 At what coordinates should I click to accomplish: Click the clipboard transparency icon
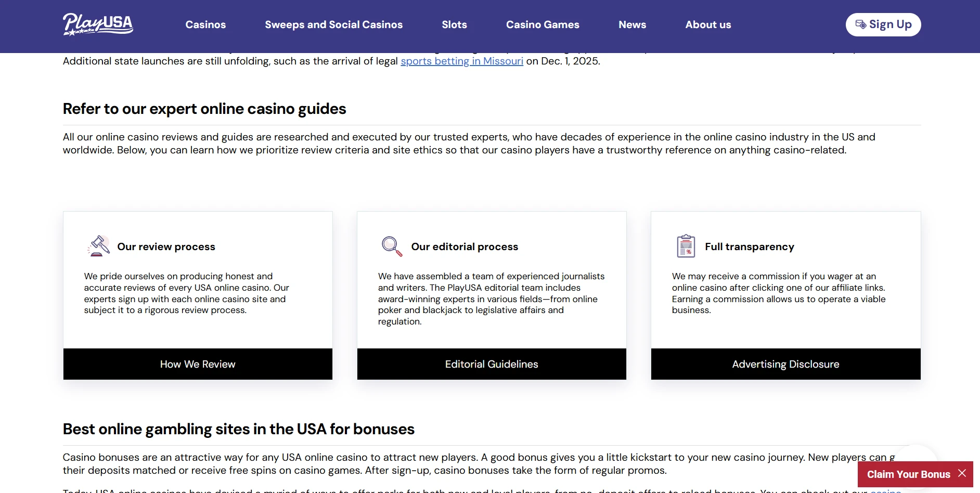686,246
